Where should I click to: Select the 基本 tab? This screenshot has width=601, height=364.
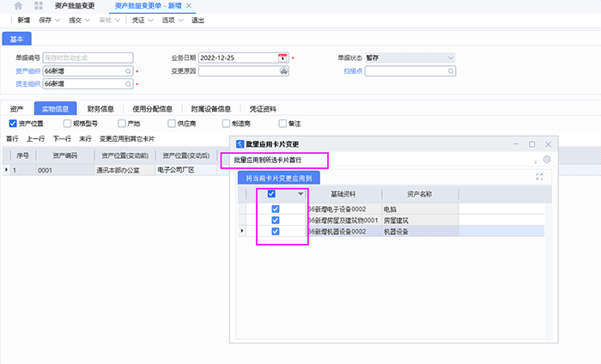pos(16,39)
